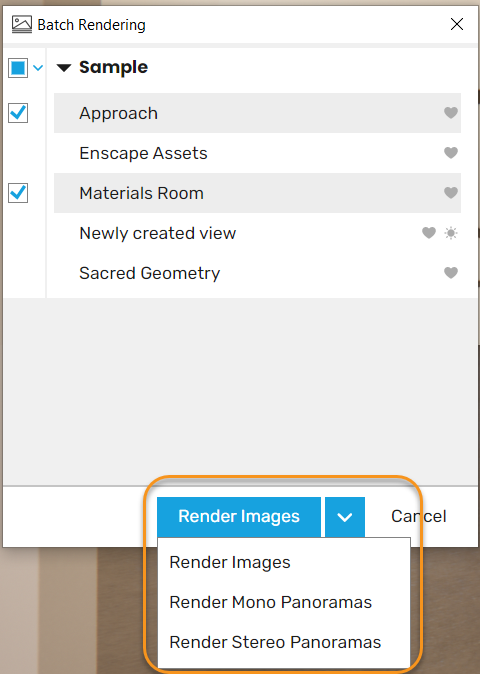Click the sun icon on Newly created view
Viewport: 480px width, 674px height.
pyautogui.click(x=451, y=233)
